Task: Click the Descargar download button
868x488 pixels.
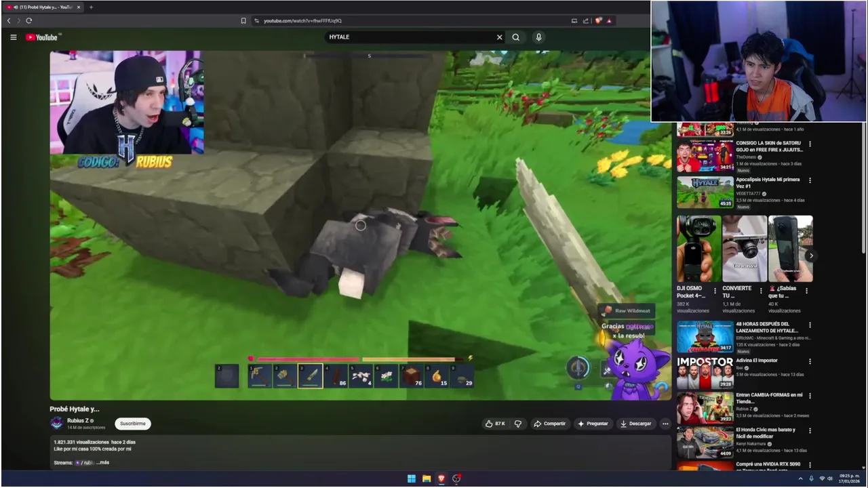Action: [635, 424]
